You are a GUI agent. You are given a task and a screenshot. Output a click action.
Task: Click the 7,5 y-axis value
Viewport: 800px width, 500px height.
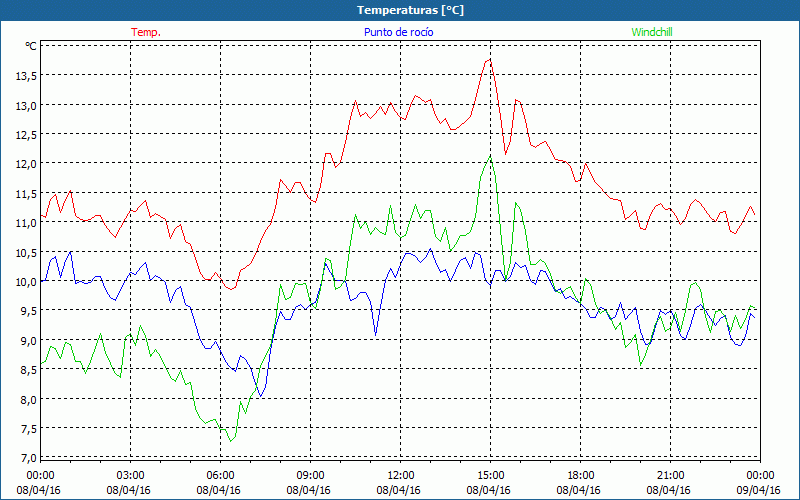click(x=28, y=428)
